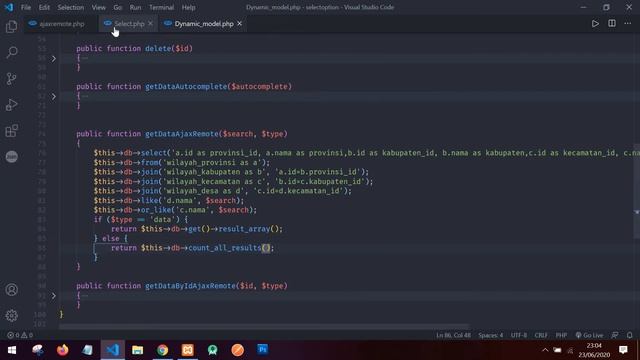The height and width of the screenshot is (360, 640).
Task: Open the Extensions view
Action: click(11, 131)
